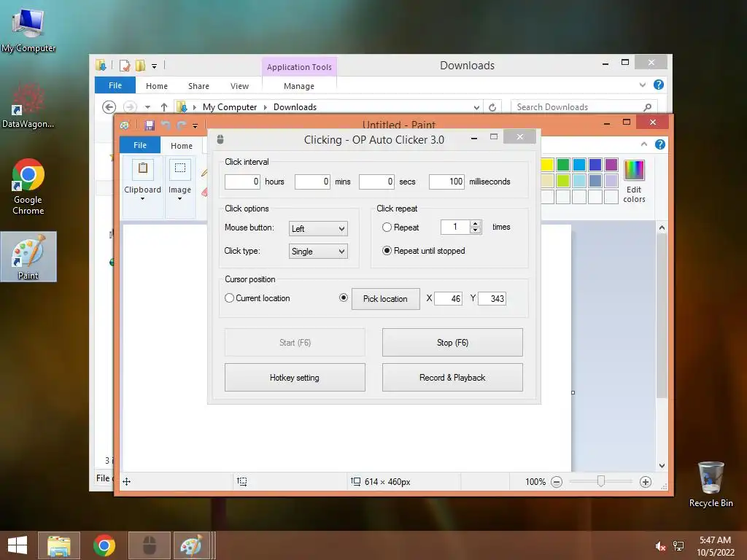Open the Mouse button dropdown
The height and width of the screenshot is (560, 747).
[318, 228]
